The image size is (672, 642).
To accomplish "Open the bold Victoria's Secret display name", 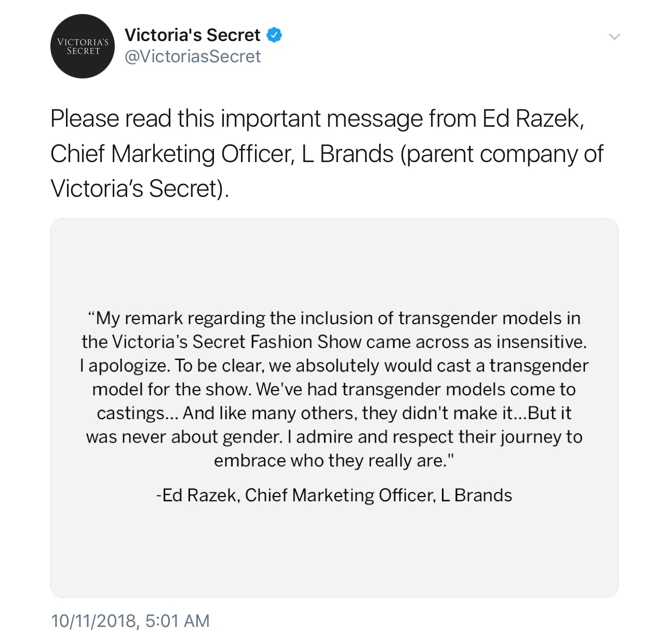I will [x=193, y=35].
